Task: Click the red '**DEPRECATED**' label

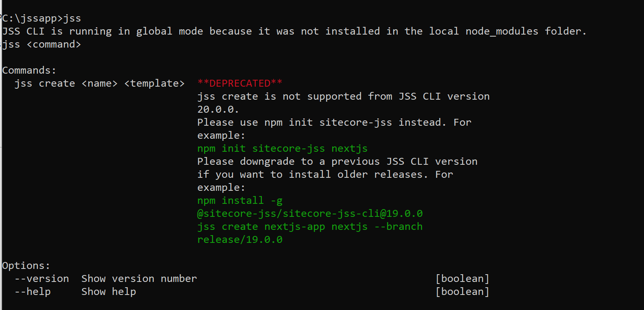Action: pos(240,83)
